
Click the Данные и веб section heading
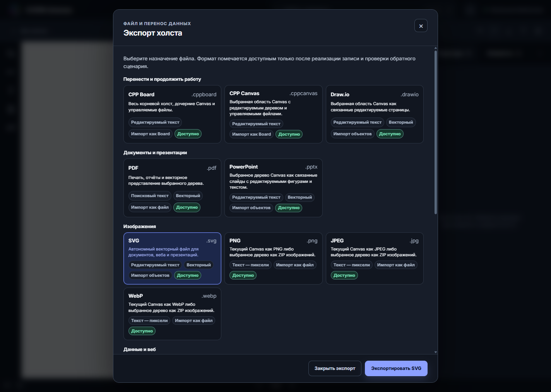click(140, 349)
